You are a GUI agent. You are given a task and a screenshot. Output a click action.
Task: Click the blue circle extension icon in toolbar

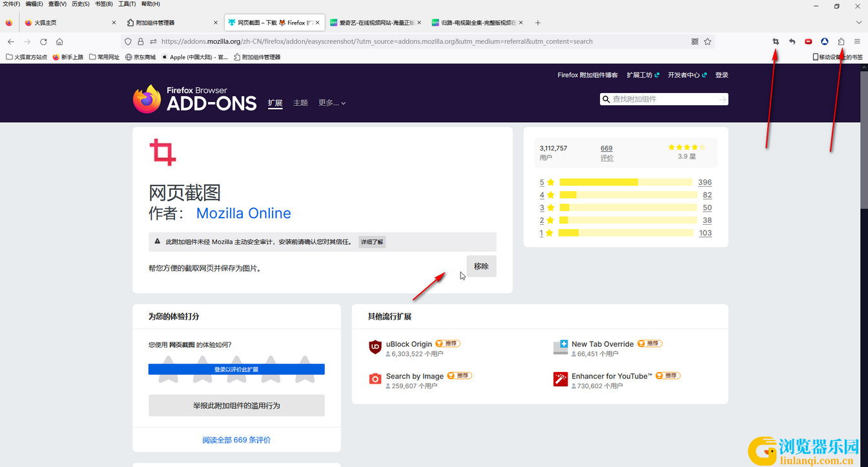825,41
